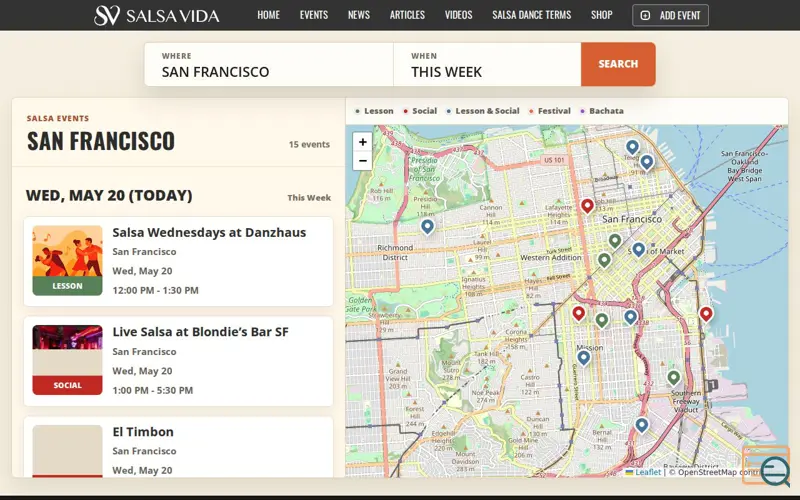This screenshot has height=500, width=800.
Task: Click the green LESSON badge
Action: 67,286
